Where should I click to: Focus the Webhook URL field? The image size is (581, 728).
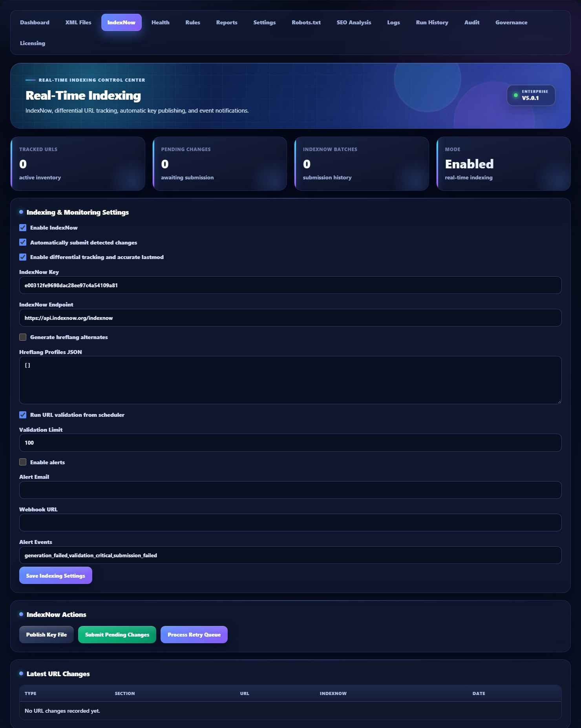[290, 523]
